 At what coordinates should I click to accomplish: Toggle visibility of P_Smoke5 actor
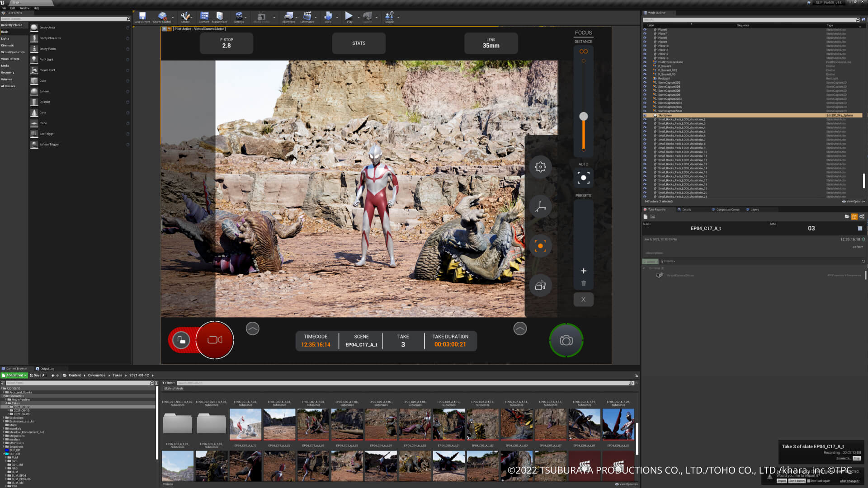tap(645, 66)
